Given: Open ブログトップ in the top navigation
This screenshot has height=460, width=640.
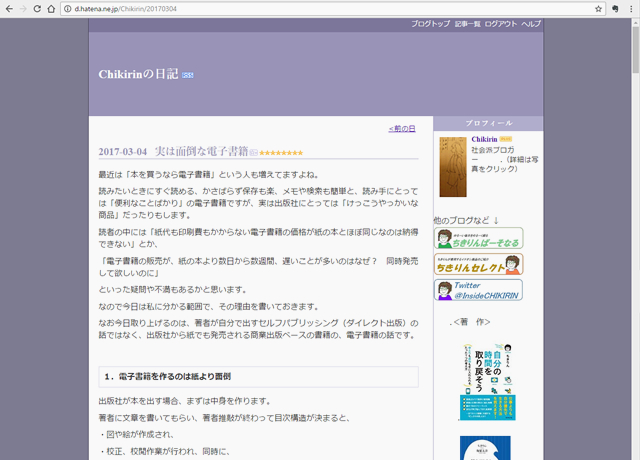Looking at the screenshot, I should (430, 23).
